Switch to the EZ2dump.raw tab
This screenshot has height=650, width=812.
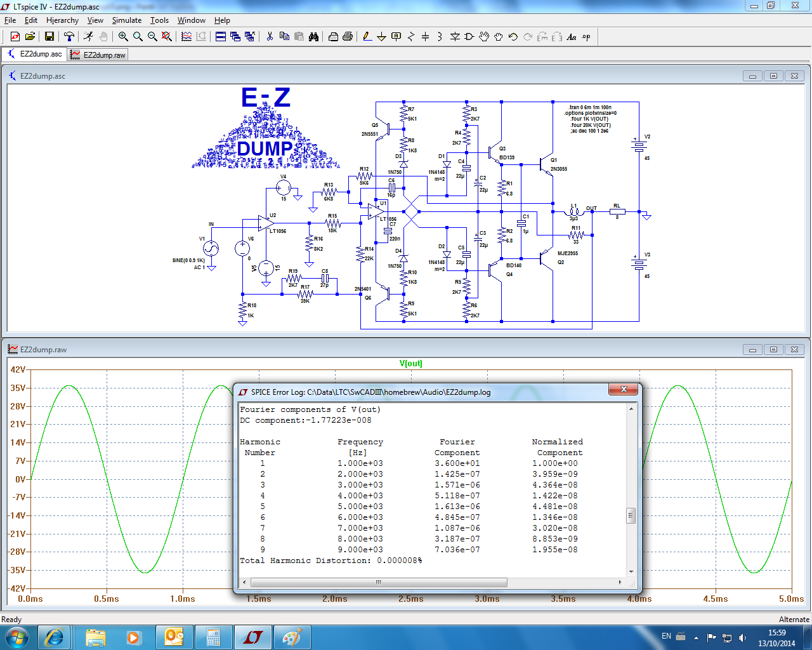coord(98,55)
